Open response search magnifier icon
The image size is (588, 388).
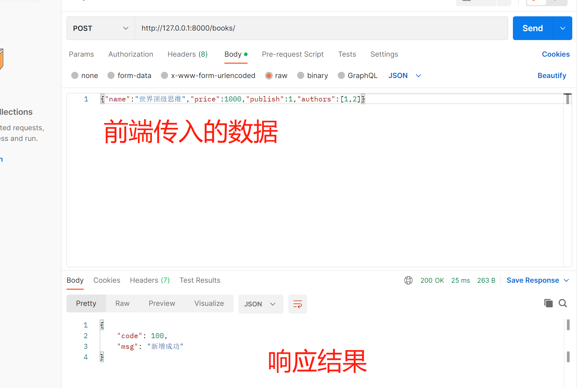(562, 303)
